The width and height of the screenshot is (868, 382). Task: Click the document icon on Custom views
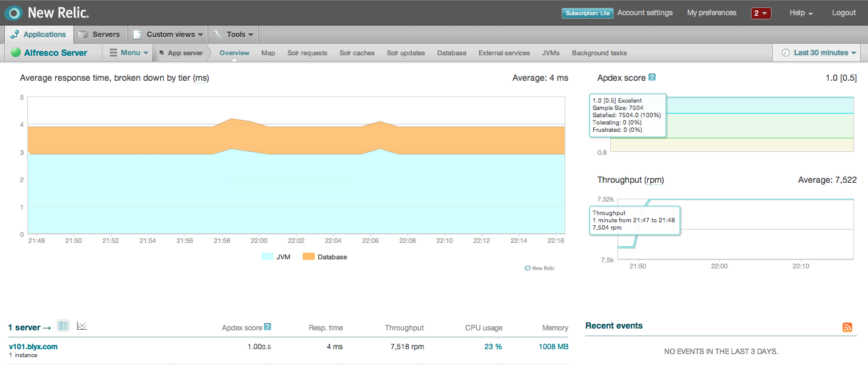tap(138, 35)
